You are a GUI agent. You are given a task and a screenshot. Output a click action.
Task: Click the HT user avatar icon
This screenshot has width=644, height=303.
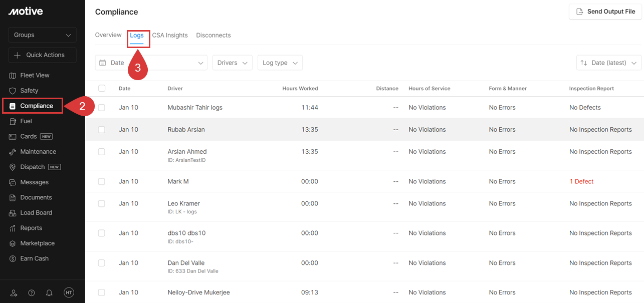(x=69, y=293)
